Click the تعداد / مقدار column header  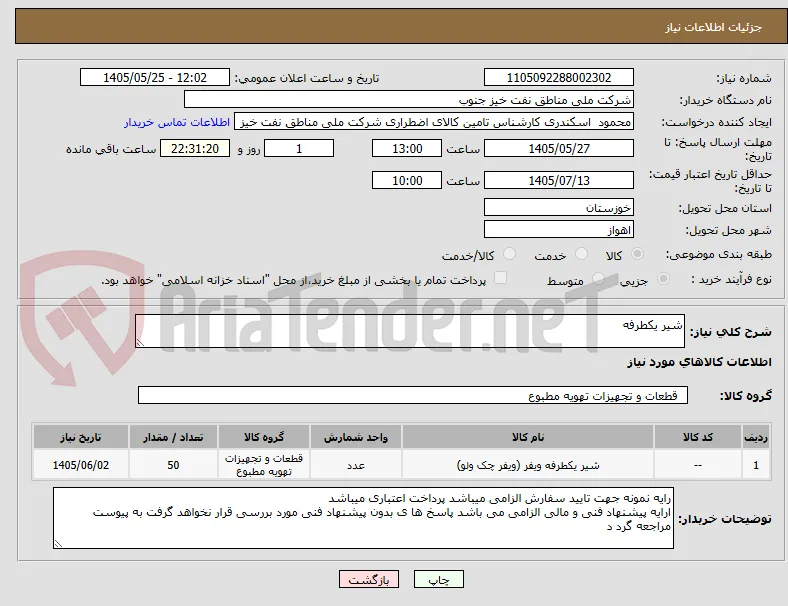(x=173, y=437)
